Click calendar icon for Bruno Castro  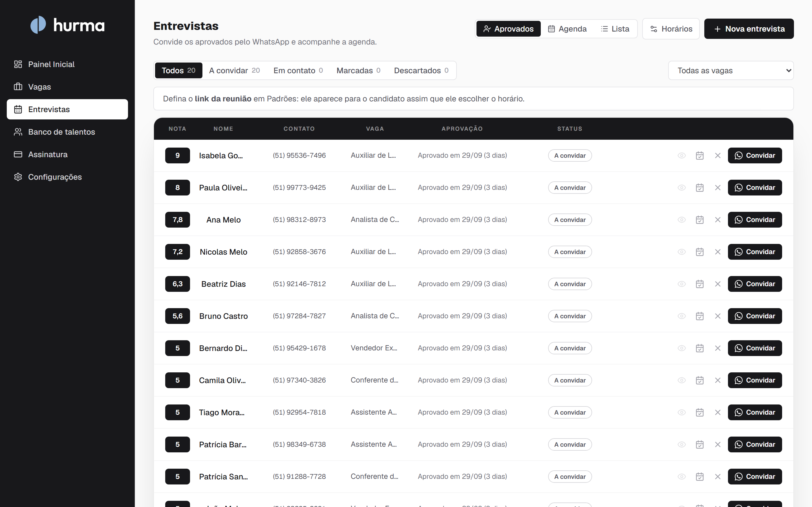(700, 316)
